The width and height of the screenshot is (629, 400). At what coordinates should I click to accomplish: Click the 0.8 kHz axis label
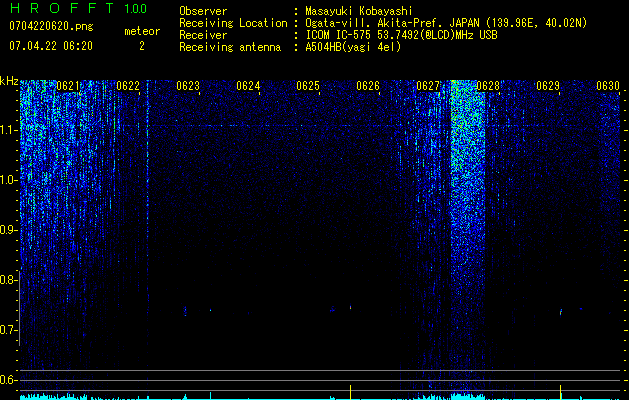(7, 280)
